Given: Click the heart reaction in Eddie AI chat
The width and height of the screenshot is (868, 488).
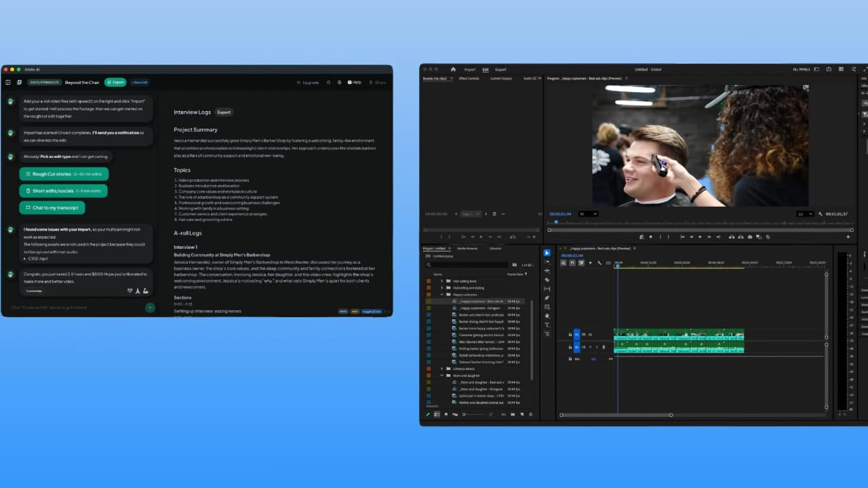Looking at the screenshot, I should tap(130, 291).
